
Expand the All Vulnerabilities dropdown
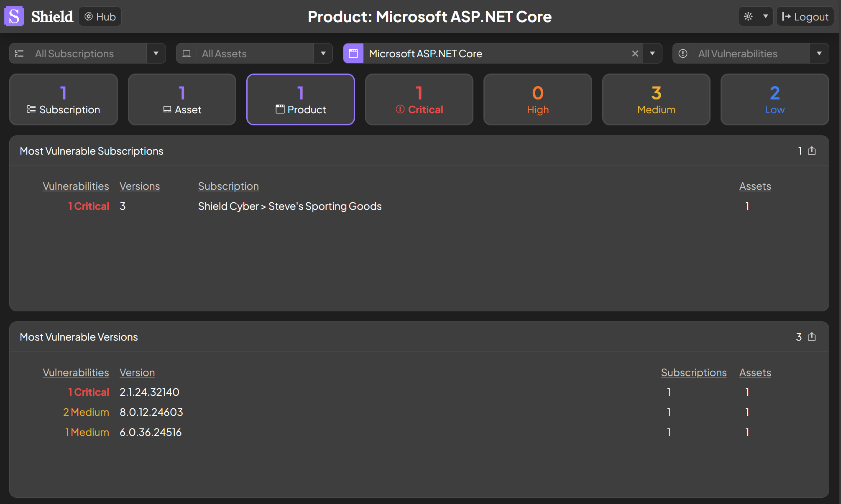point(819,53)
